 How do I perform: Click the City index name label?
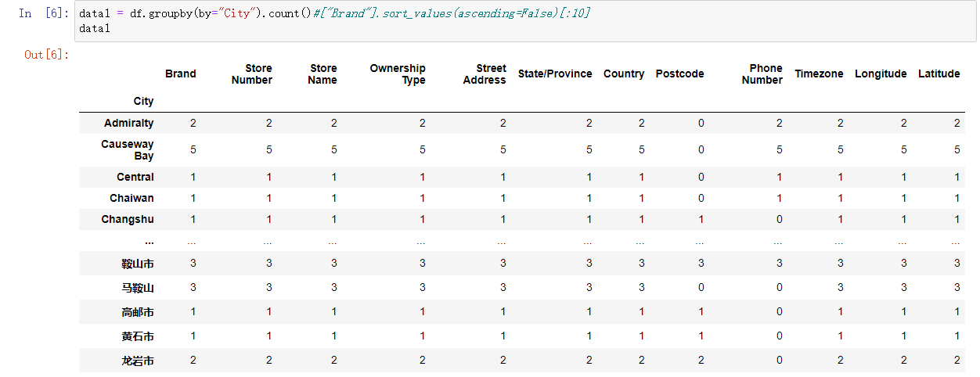pos(144,101)
